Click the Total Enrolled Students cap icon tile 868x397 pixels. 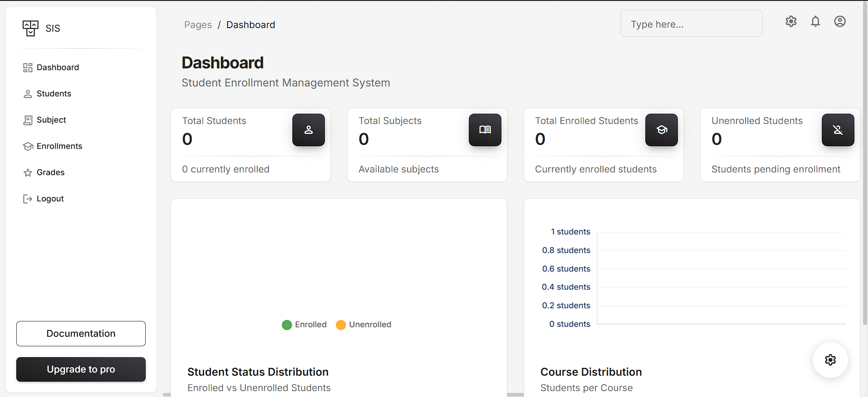pyautogui.click(x=662, y=130)
